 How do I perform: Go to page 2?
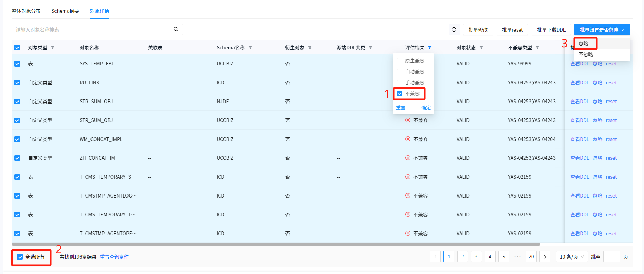point(463,257)
